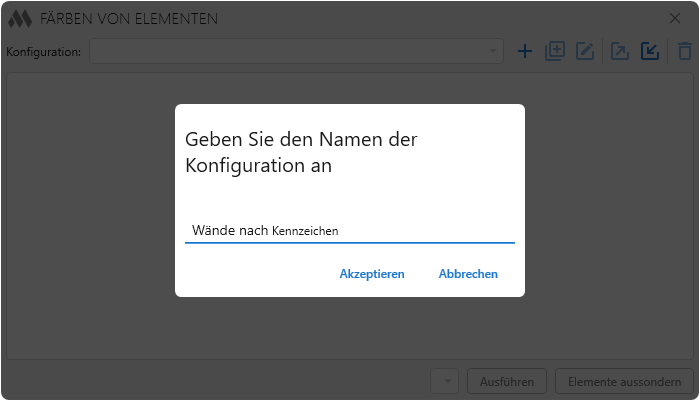The width and height of the screenshot is (700, 400).
Task: Click the word Kennzeichen in the name field
Action: (x=305, y=231)
